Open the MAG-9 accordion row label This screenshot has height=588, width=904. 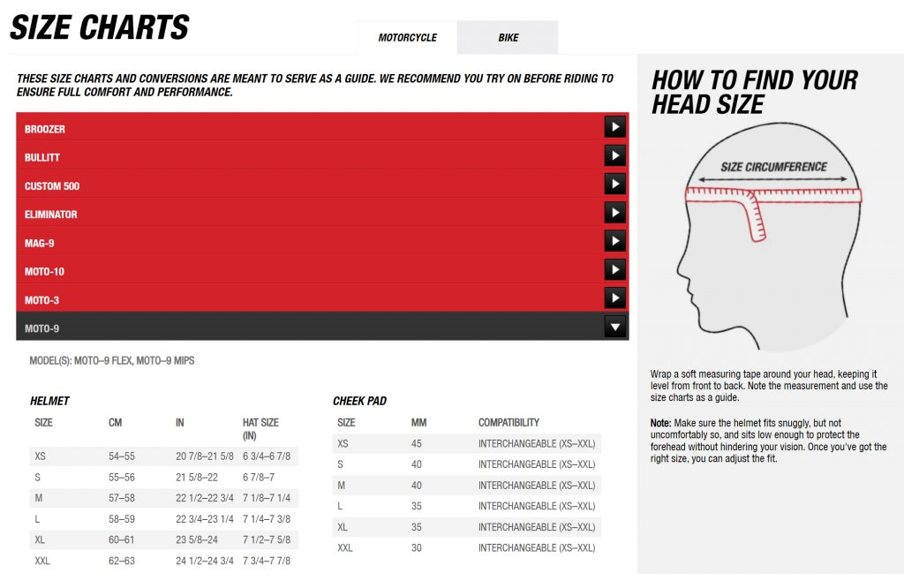[39, 244]
